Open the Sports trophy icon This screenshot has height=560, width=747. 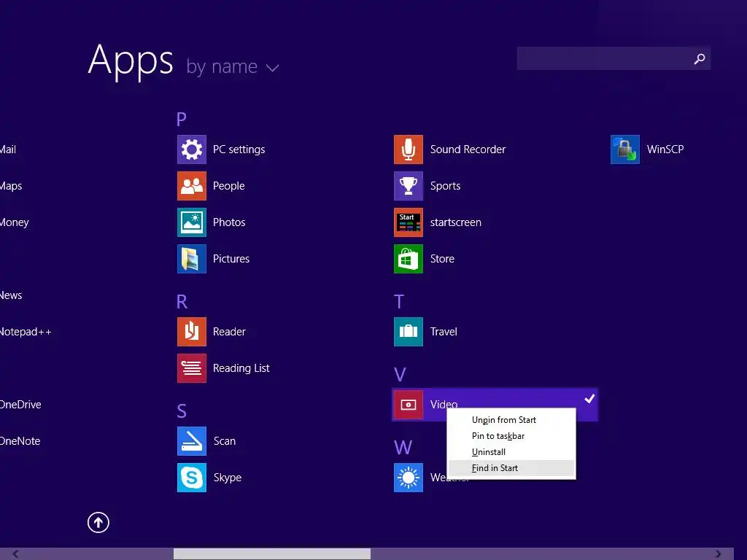(x=409, y=186)
